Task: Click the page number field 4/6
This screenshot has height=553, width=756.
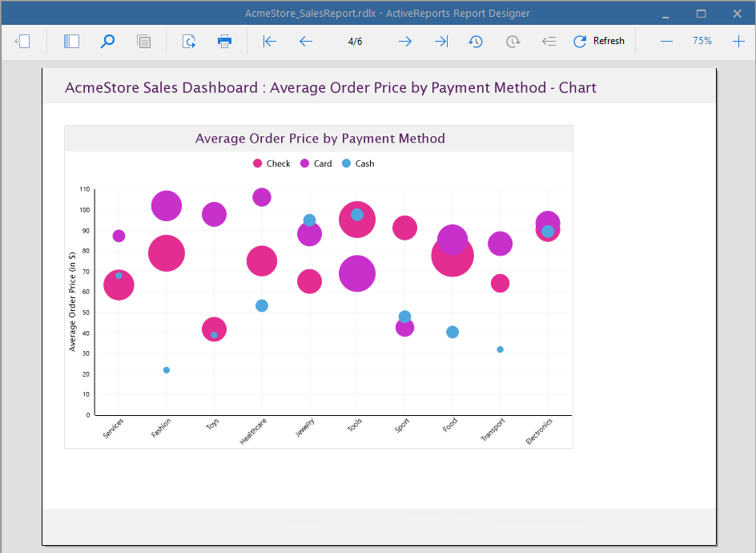Action: point(356,42)
